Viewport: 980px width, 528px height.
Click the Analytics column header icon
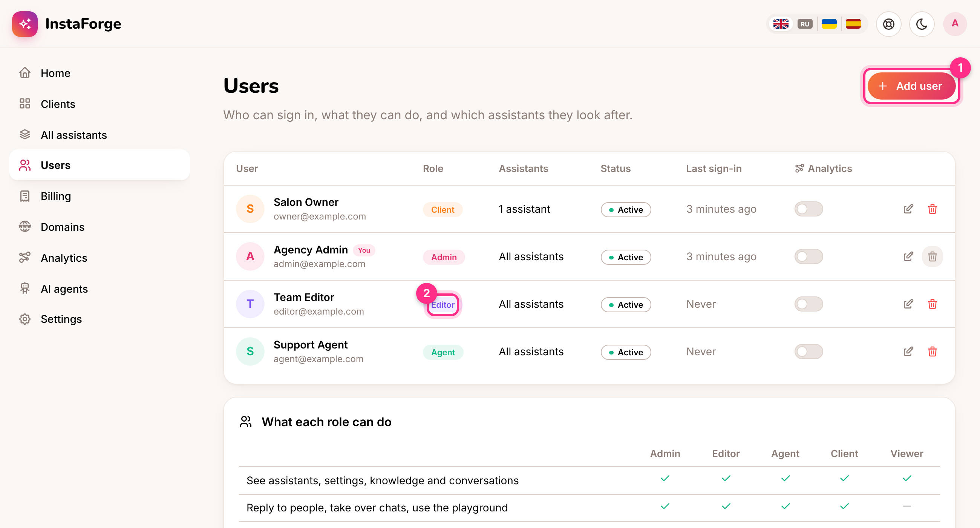tap(799, 169)
